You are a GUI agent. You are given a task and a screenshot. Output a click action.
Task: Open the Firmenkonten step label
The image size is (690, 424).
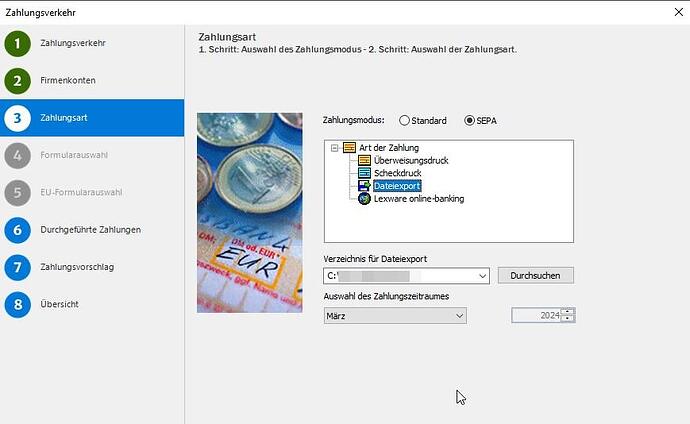[68, 81]
